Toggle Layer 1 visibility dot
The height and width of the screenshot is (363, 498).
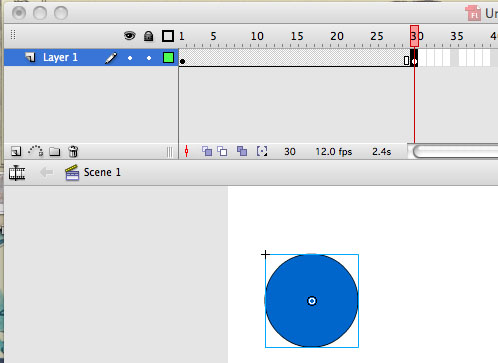(130, 58)
